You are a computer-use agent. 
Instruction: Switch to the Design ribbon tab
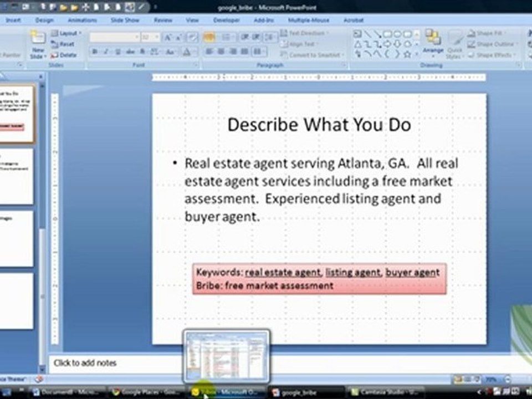coord(44,20)
